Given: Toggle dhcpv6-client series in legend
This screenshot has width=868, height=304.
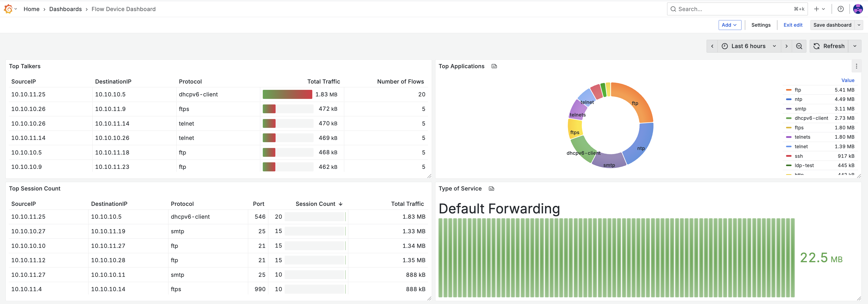Looking at the screenshot, I should [811, 118].
